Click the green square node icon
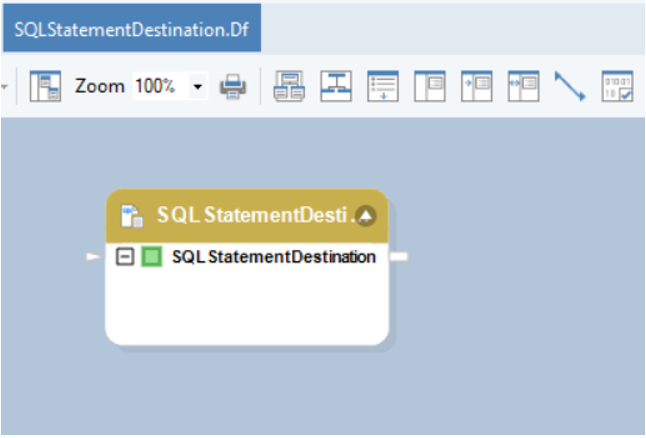 (151, 257)
